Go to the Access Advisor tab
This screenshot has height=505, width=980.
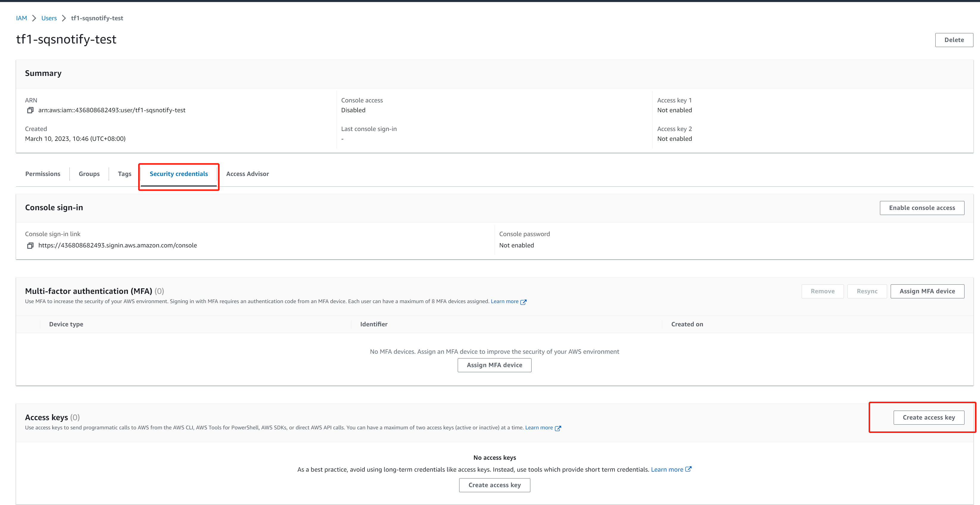click(x=247, y=174)
